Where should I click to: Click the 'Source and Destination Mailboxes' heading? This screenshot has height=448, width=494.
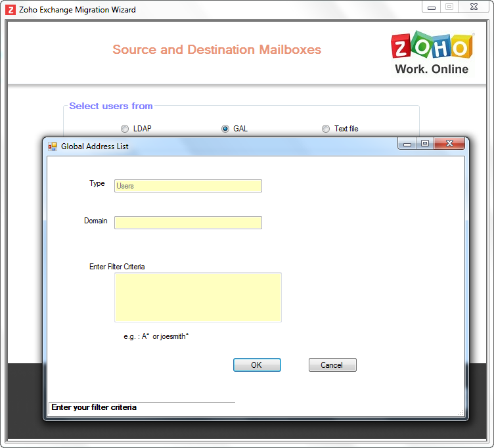(x=217, y=50)
